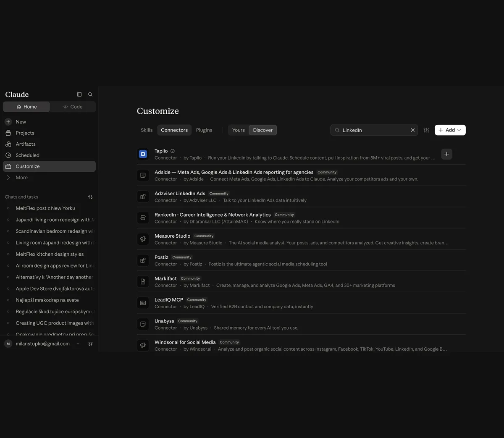Screen dimensions: 504x438
Task: Open chat Alternatívy k Another day another
Action: pos(49,277)
